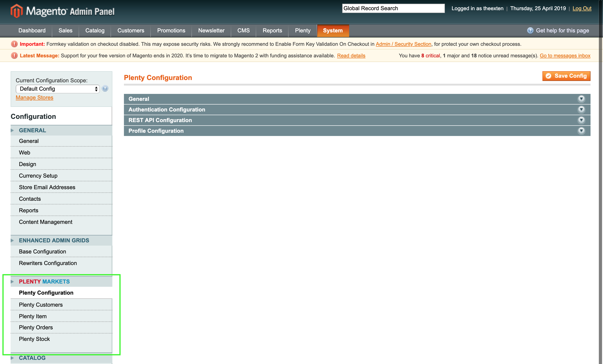
Task: Go to messages inbox link
Action: tap(565, 56)
